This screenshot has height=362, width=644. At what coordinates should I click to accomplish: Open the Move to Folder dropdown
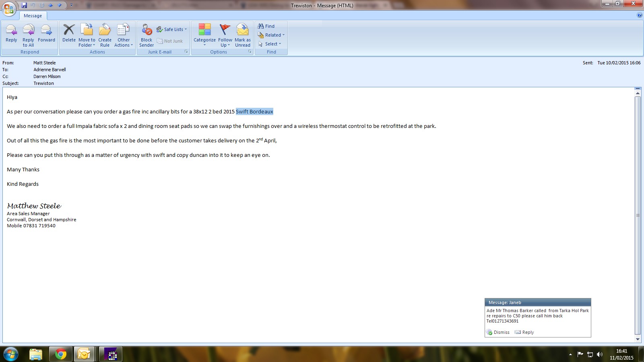point(87,35)
